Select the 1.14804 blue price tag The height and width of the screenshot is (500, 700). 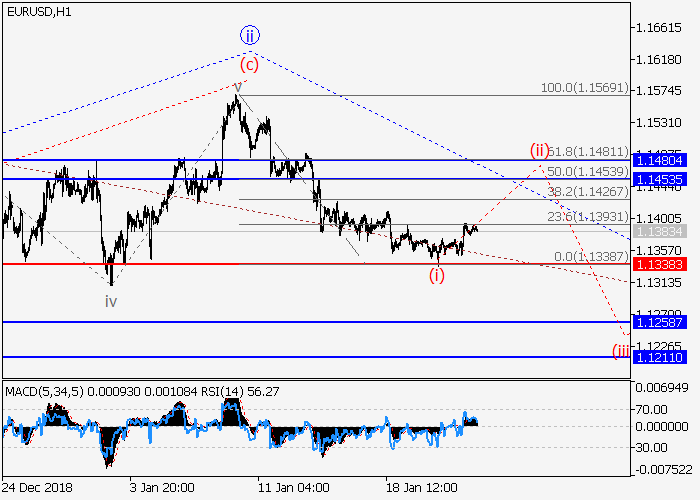pos(663,160)
